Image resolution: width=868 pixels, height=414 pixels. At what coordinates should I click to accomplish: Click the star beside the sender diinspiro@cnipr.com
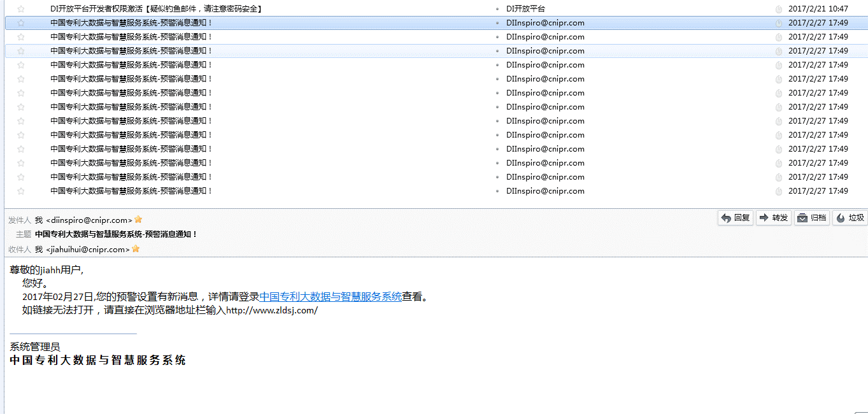click(x=138, y=220)
